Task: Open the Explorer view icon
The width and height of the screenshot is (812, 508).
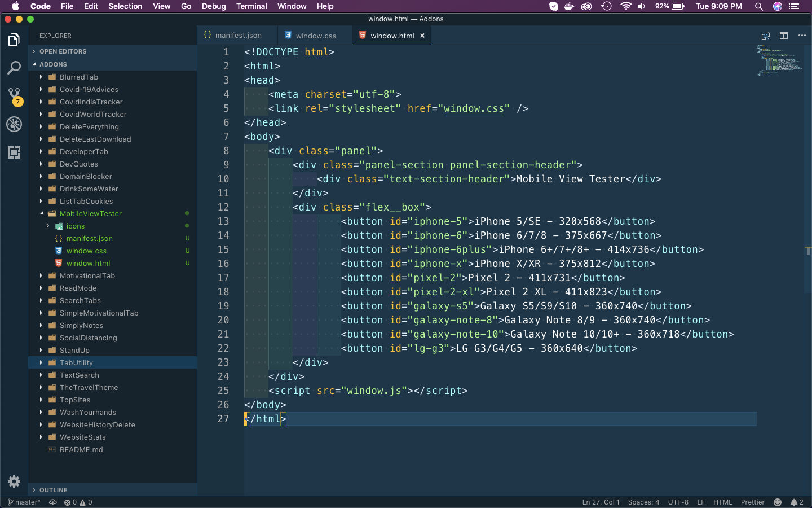Action: coord(14,40)
